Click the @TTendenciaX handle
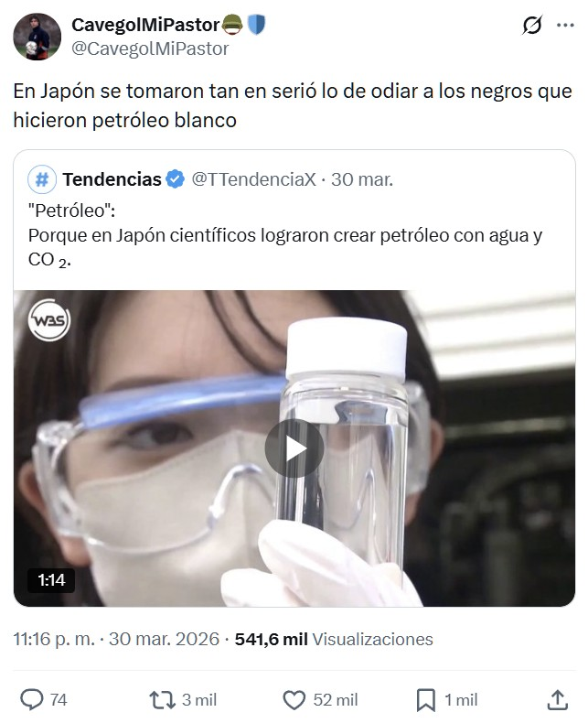 click(x=253, y=179)
